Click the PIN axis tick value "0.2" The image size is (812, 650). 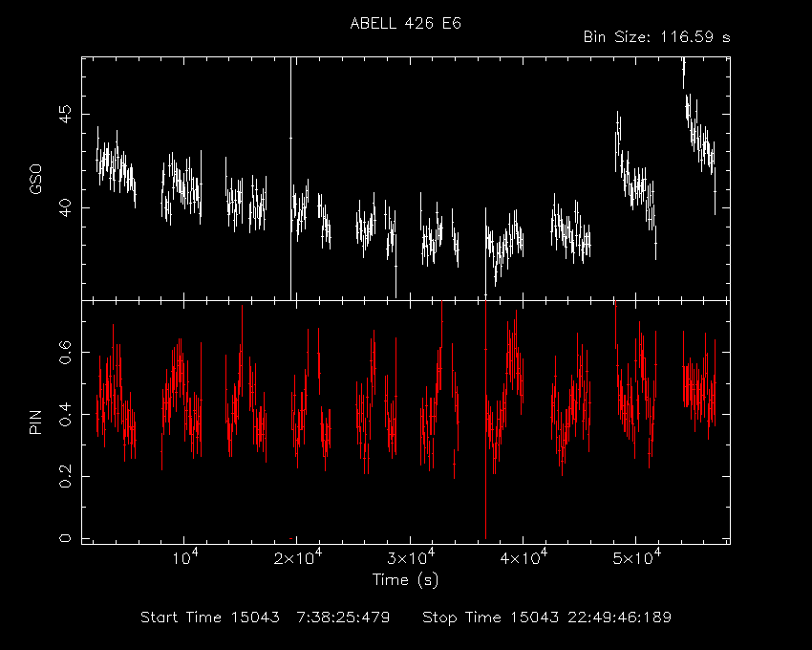[x=65, y=476]
